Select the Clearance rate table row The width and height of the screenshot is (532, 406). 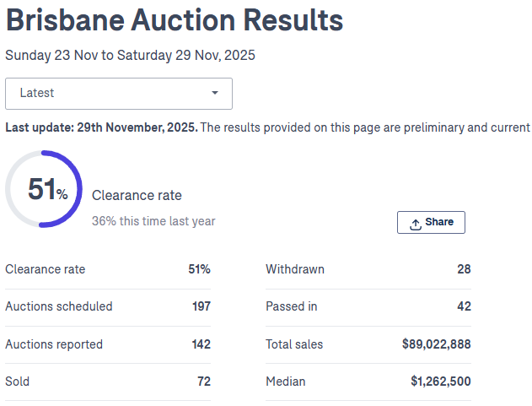click(x=108, y=269)
